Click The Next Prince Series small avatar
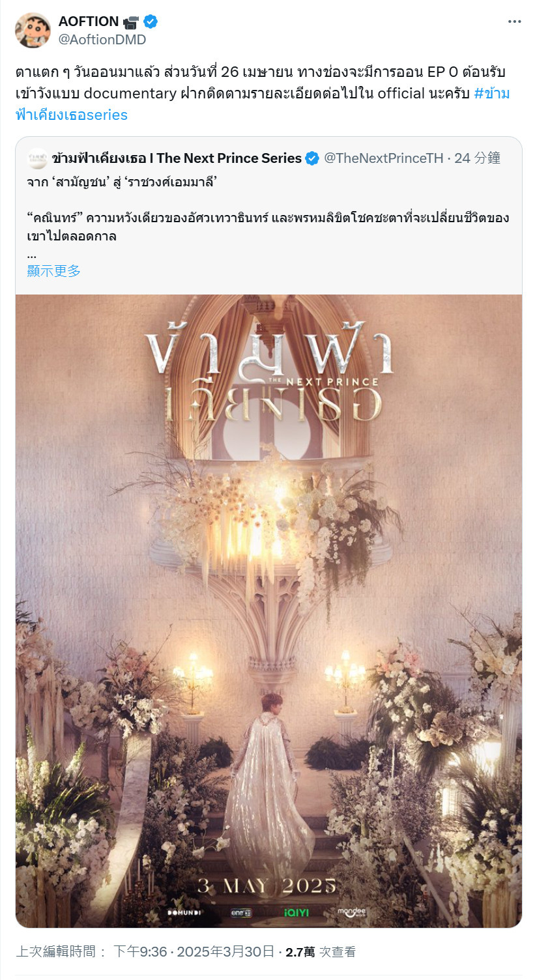535x980 pixels. click(37, 158)
